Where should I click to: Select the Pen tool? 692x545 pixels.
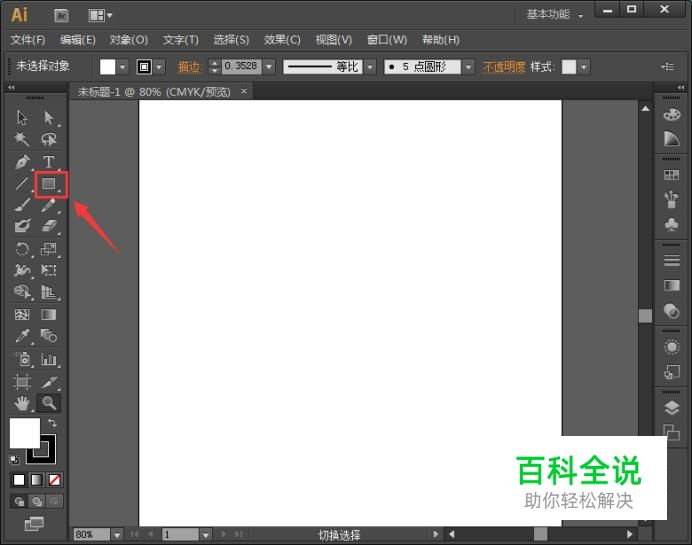point(22,162)
